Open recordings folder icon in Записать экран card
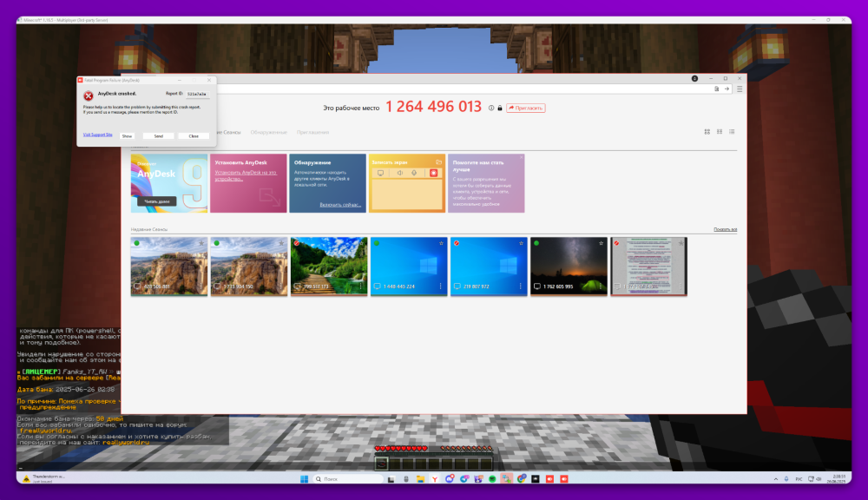 438,162
